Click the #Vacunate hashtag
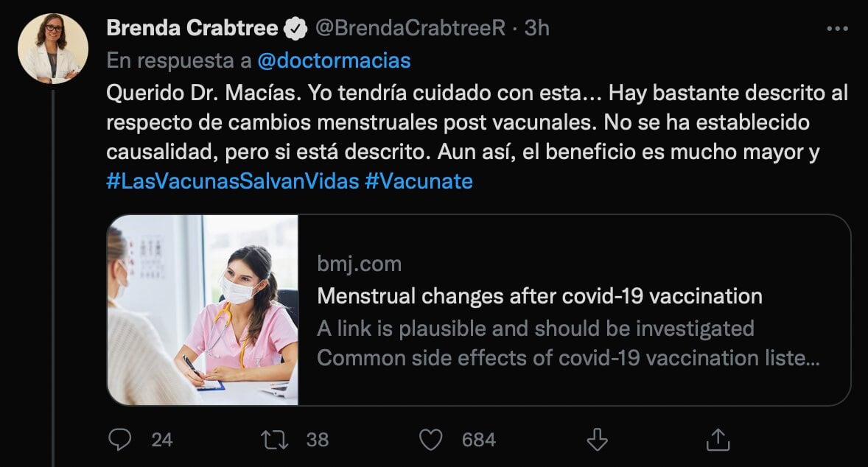 point(419,181)
